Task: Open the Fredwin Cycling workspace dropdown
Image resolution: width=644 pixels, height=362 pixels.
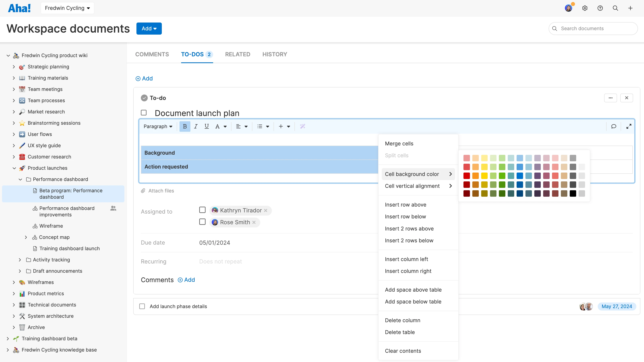Action: 67,8
